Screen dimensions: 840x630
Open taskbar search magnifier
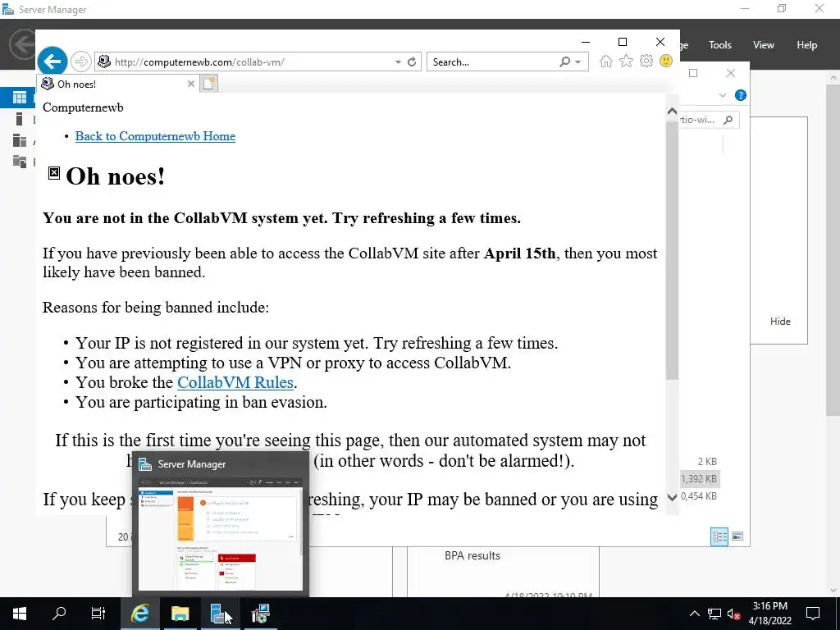[59, 614]
